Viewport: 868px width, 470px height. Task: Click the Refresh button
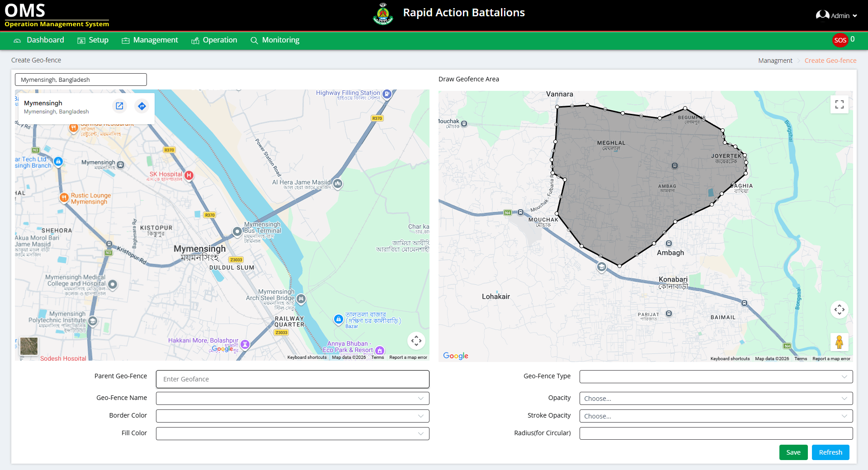(830, 452)
